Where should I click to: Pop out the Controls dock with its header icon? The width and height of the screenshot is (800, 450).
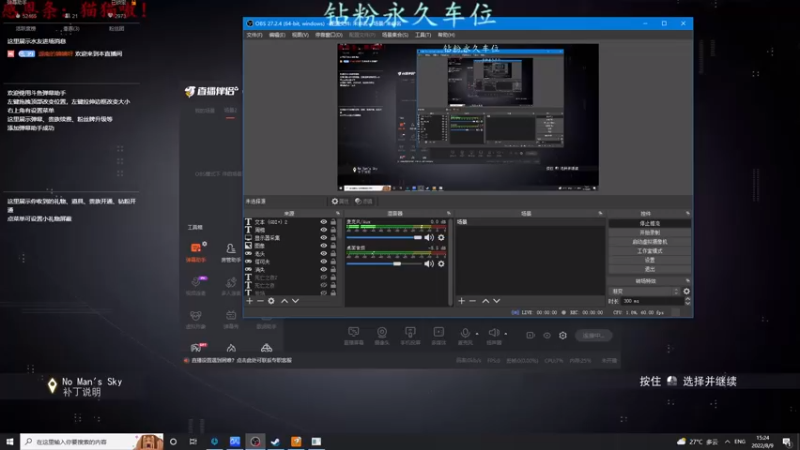click(687, 213)
